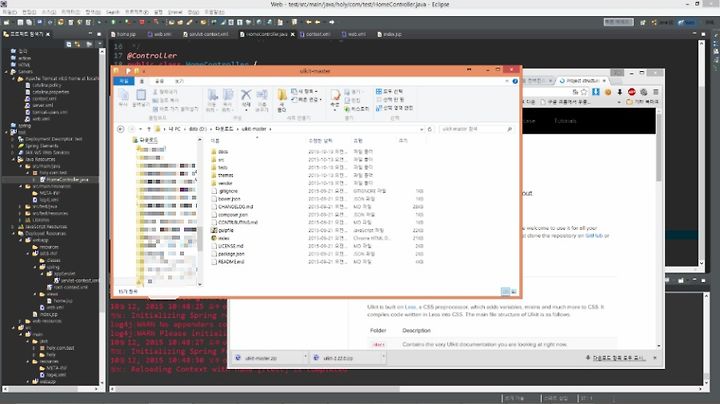720x404 pixels.
Task: Collapse the Java Resources tree node
Action: 13,159
